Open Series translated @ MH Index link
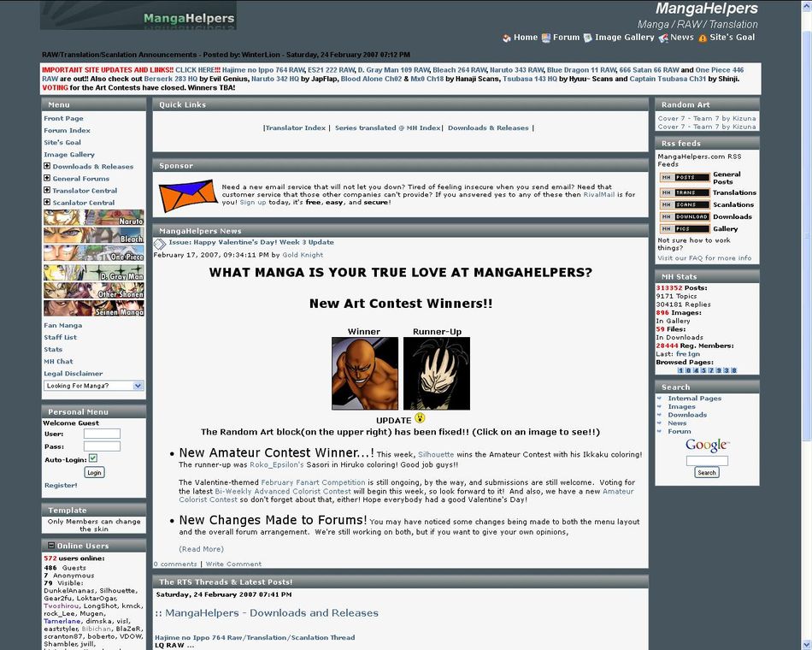 388,127
